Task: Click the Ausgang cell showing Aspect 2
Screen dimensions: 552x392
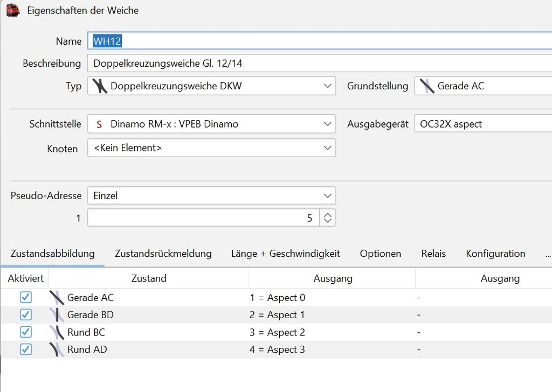Action: (x=277, y=332)
